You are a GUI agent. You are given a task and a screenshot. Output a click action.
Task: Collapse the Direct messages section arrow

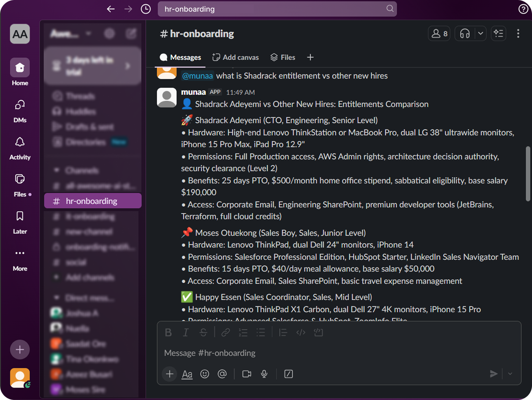56,298
